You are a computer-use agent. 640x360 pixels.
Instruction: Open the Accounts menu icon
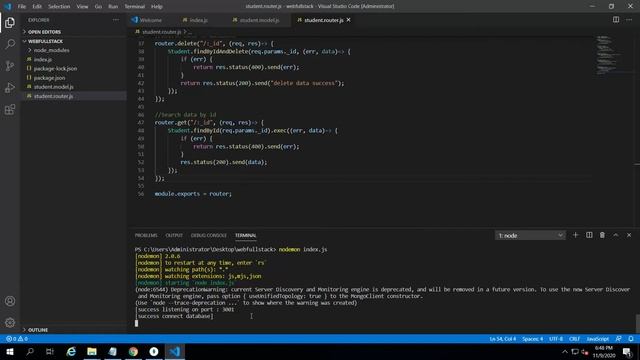click(10, 301)
